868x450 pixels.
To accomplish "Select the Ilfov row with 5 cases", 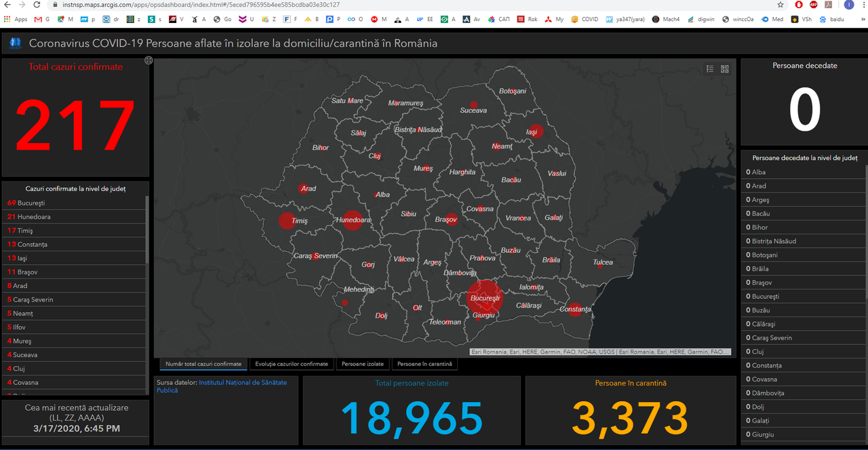I will [73, 327].
